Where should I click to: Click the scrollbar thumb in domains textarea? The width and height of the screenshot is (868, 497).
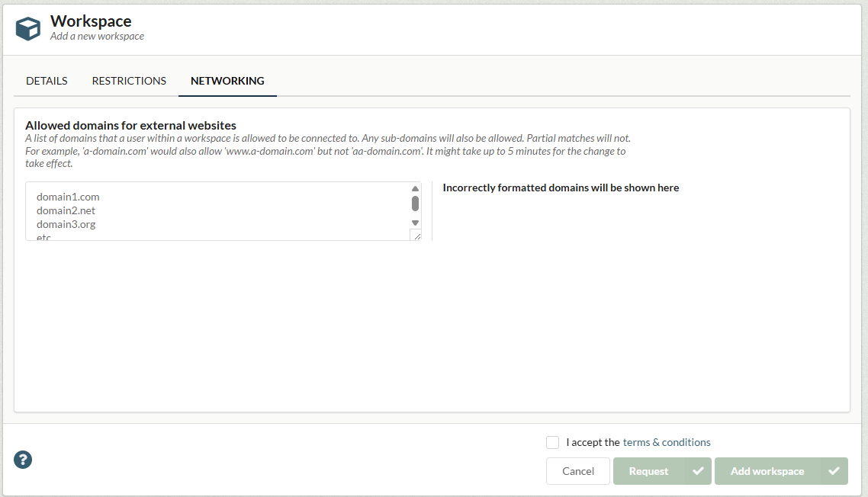[x=416, y=204]
